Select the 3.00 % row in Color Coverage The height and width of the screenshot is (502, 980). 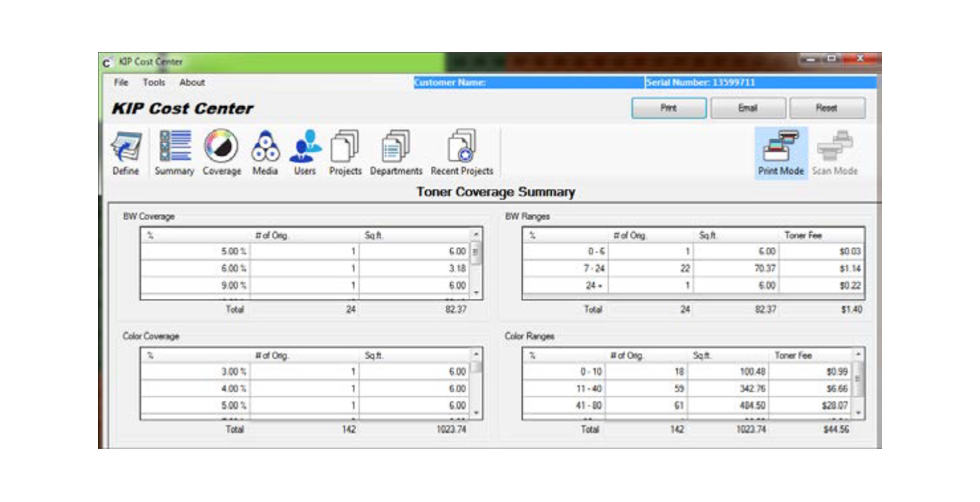(306, 372)
